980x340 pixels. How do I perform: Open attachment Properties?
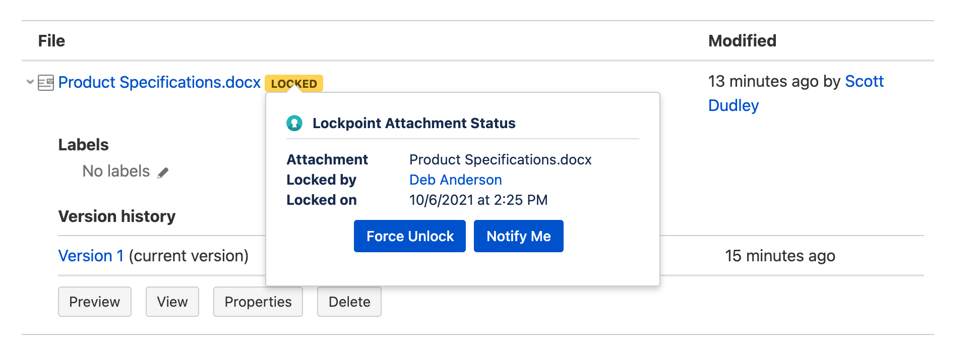tap(258, 302)
